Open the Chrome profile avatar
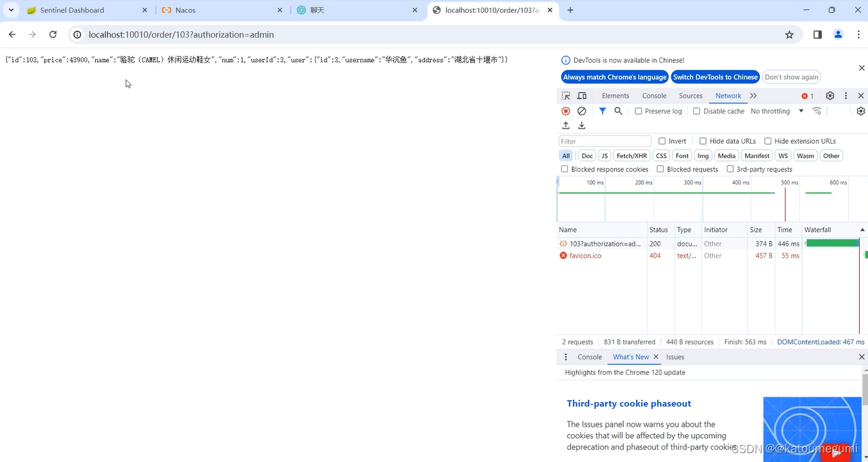Image resolution: width=868 pixels, height=462 pixels. 838,35
